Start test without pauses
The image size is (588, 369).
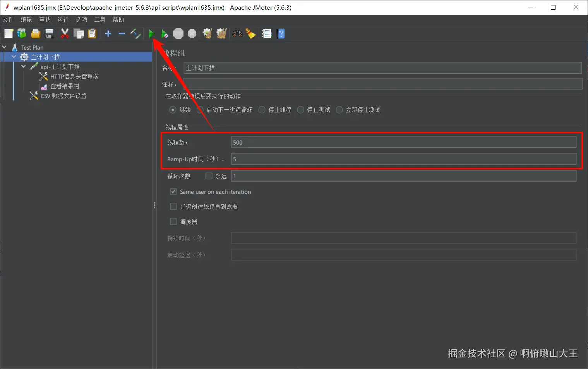(165, 34)
